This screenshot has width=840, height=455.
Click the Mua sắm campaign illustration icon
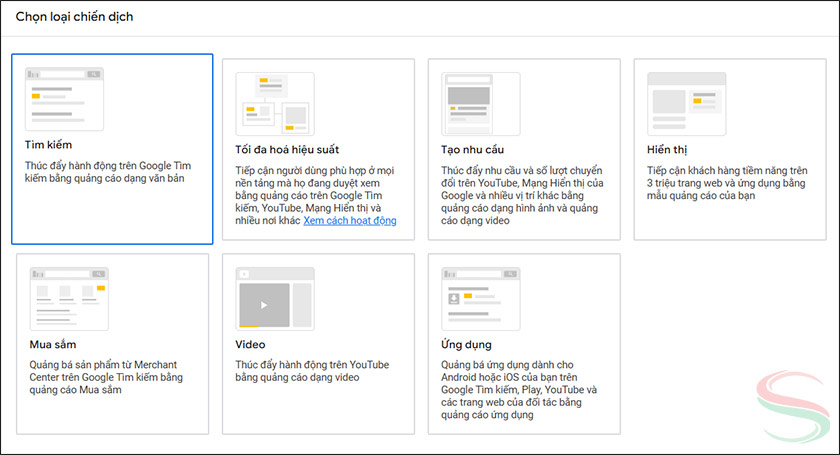[x=69, y=299]
